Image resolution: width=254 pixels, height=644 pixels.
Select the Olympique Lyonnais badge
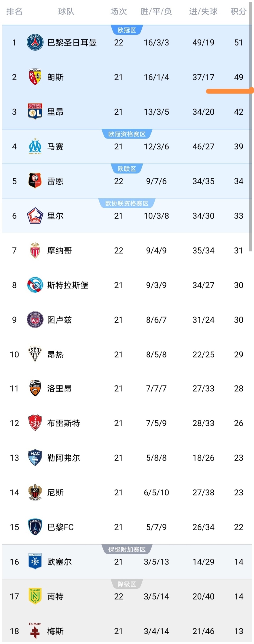(35, 112)
